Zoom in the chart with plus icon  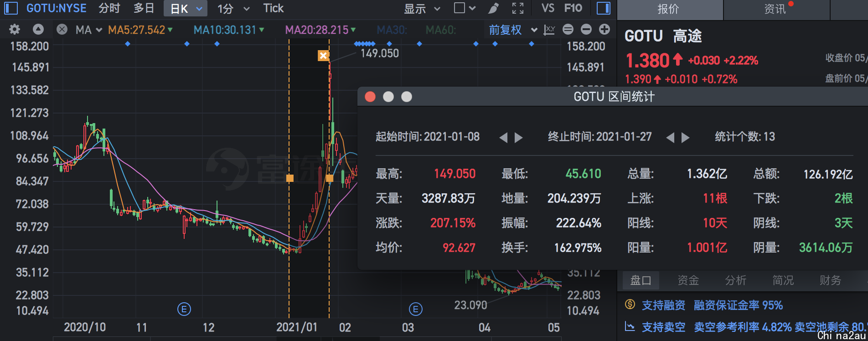tap(604, 30)
